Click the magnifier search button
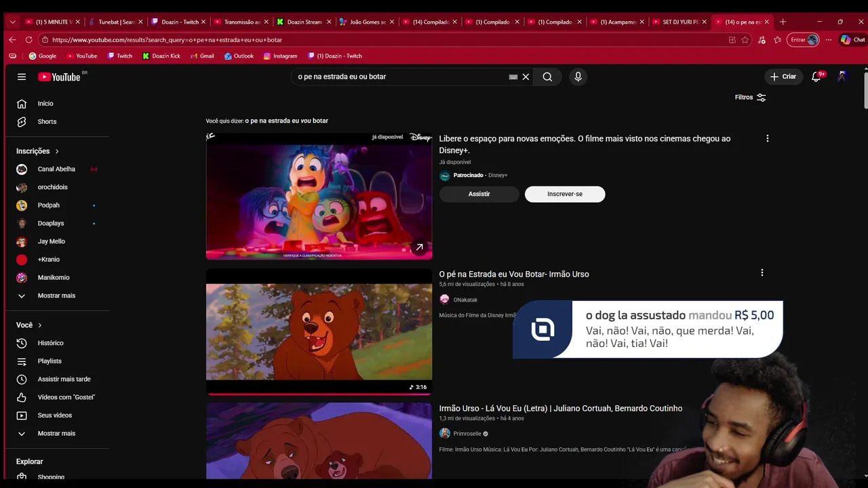The width and height of the screenshot is (868, 488). click(x=547, y=77)
